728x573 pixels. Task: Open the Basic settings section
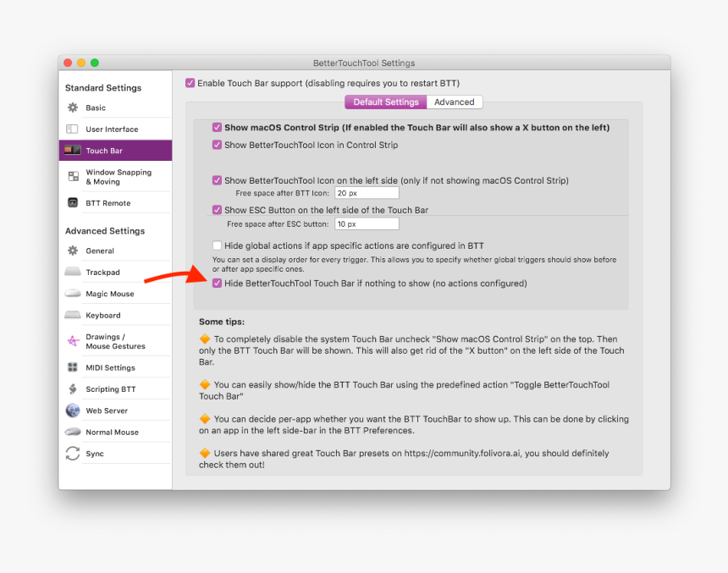[x=115, y=107]
